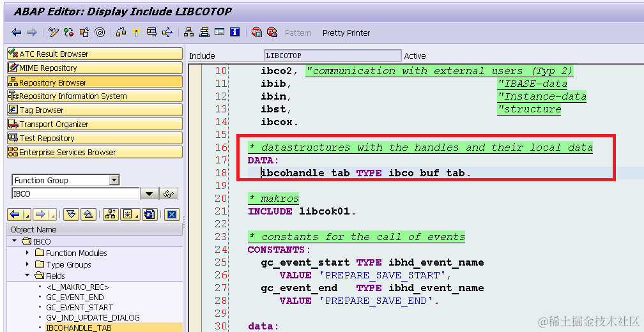Click 'gc_event_start' on line 25
644x332 pixels.
click(x=305, y=262)
